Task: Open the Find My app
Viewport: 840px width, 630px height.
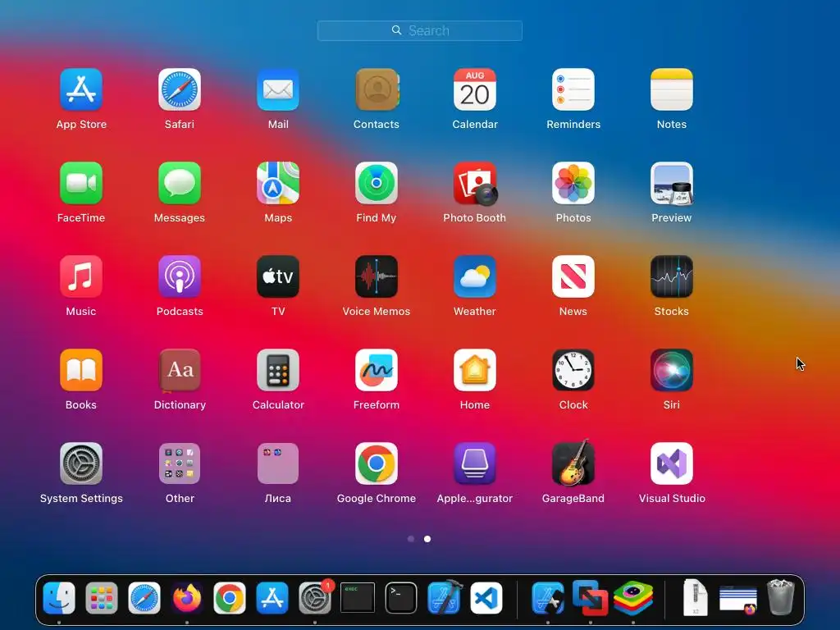Action: 377,183
